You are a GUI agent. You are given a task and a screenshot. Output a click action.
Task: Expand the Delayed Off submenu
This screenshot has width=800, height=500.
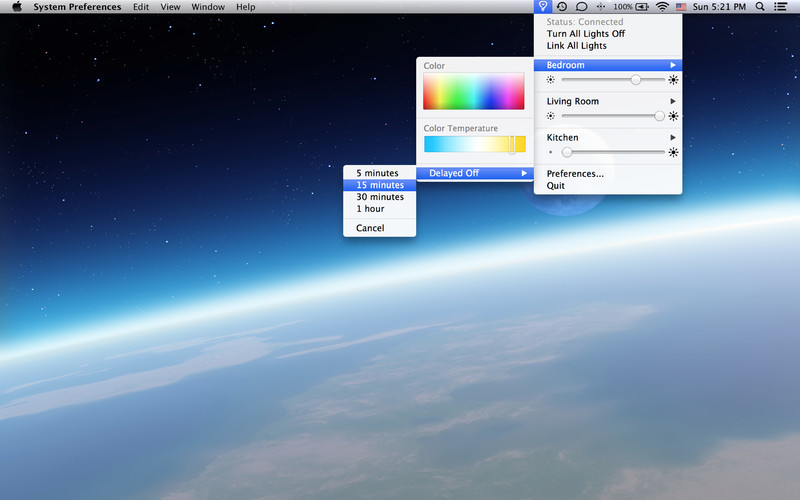[475, 173]
